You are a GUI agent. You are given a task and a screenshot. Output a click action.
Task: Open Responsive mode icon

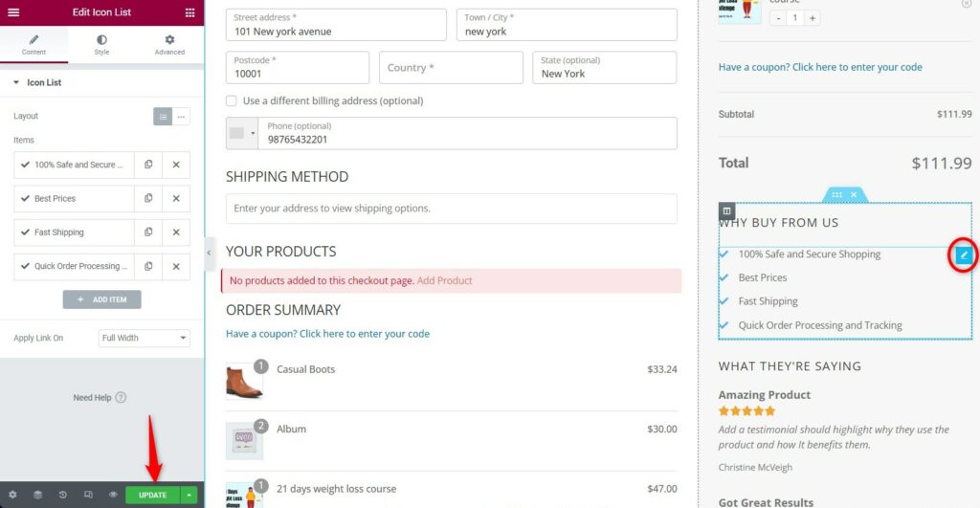click(88, 495)
